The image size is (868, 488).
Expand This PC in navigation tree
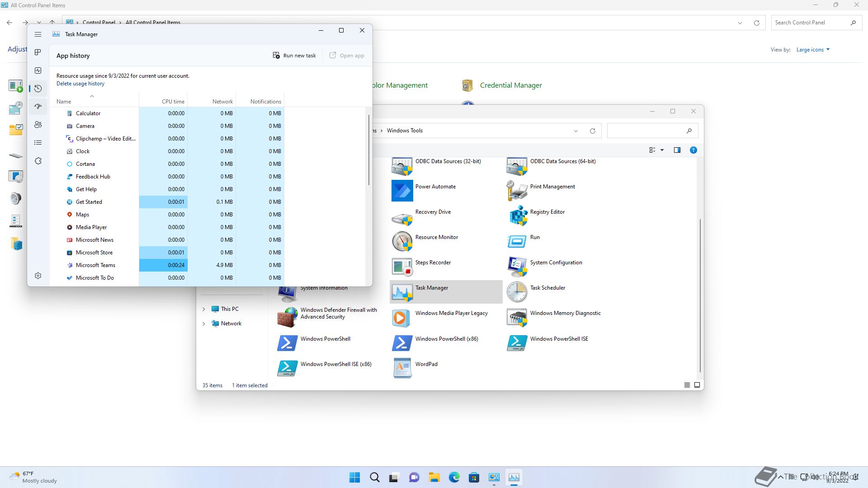point(203,309)
